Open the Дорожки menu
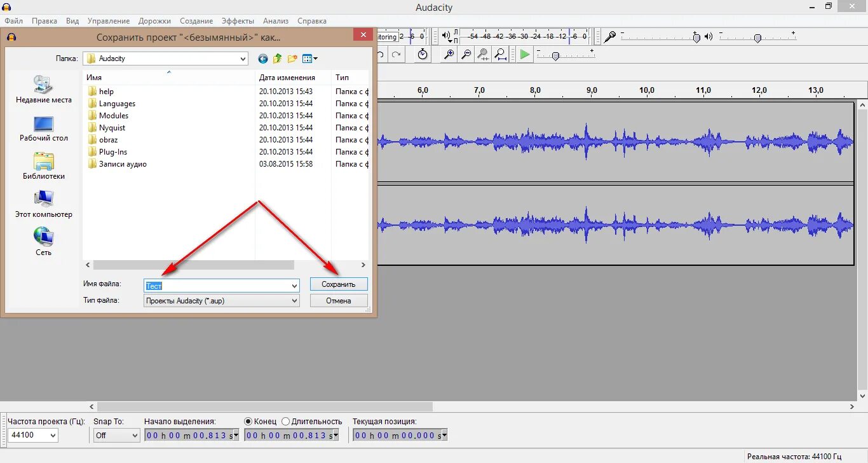Viewport: 868px width, 463px height. click(x=155, y=21)
